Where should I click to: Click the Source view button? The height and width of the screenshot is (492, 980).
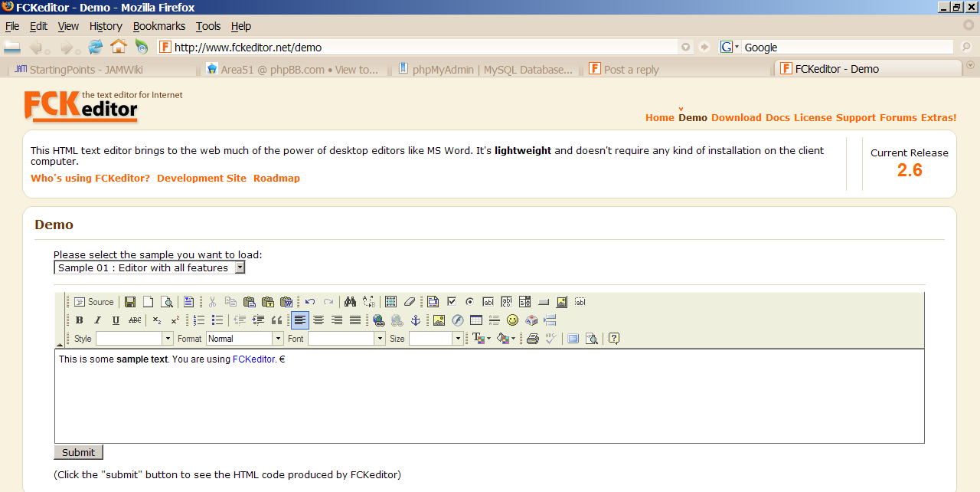(x=93, y=302)
